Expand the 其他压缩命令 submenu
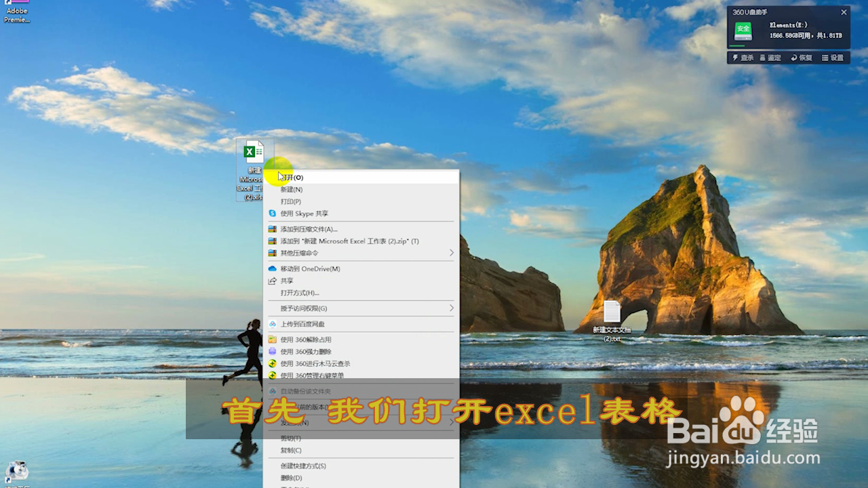Image resolution: width=868 pixels, height=488 pixels. (361, 253)
